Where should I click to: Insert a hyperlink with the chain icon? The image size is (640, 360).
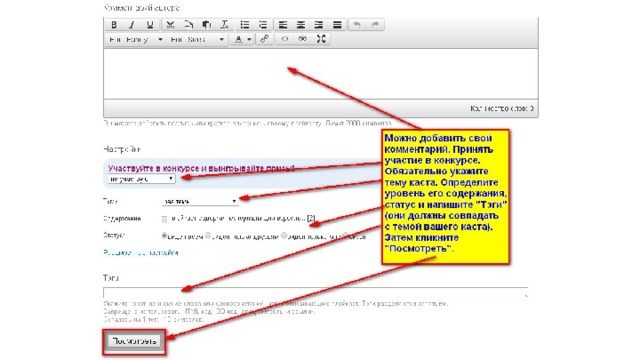(x=264, y=39)
